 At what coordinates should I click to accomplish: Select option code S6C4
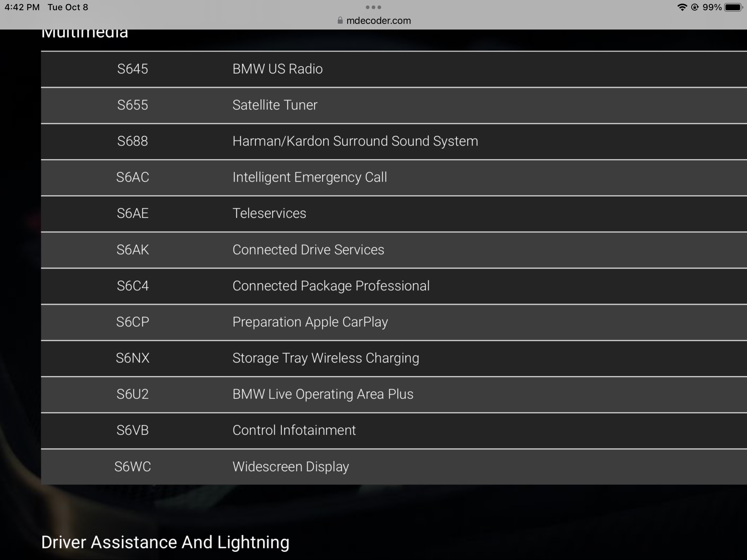coord(132,286)
